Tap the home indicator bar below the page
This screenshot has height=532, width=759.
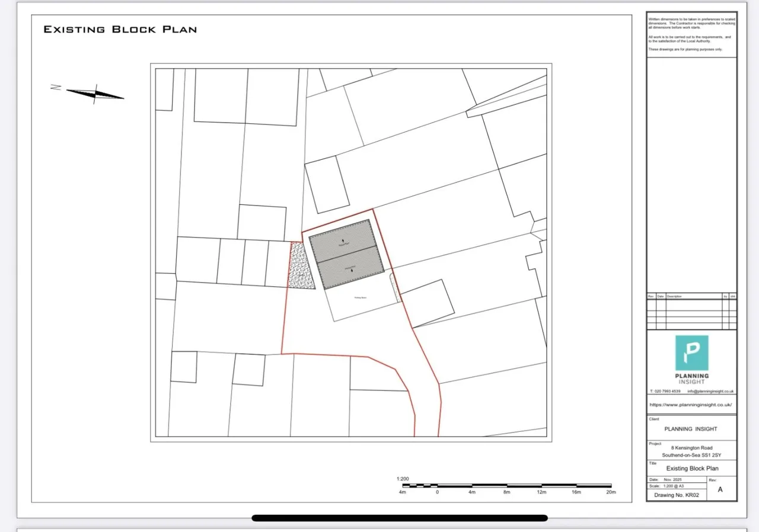pos(399,518)
